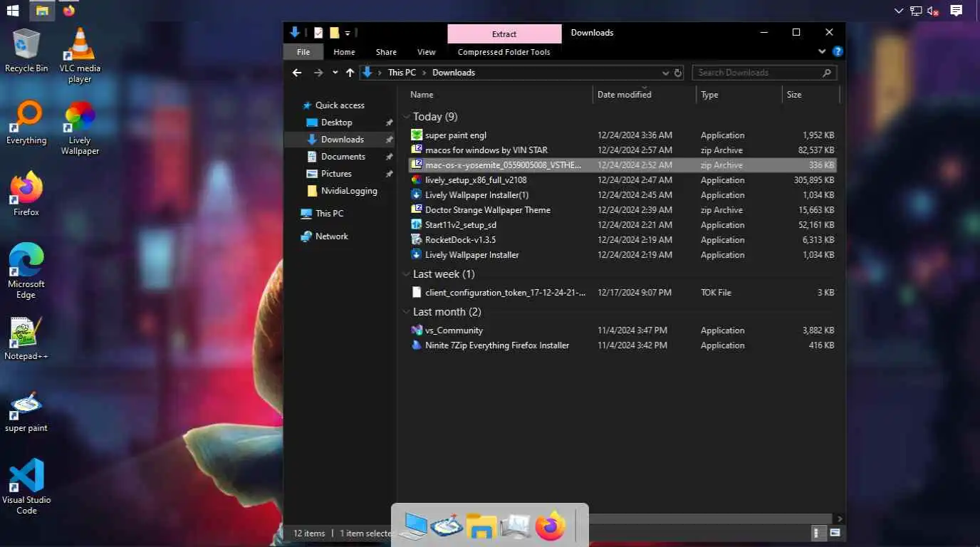Image resolution: width=980 pixels, height=547 pixels.
Task: Open super paint desktop shortcut
Action: (26, 411)
